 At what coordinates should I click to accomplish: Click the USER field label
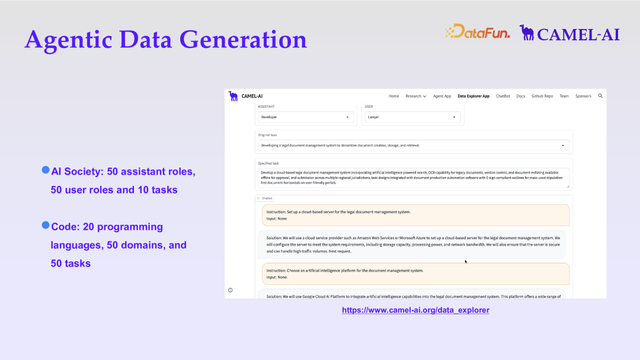369,107
